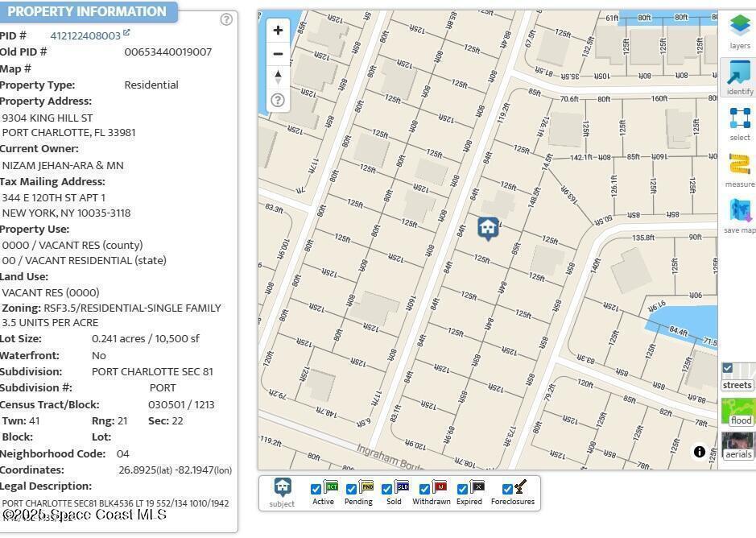Click the subject property button
The height and width of the screenshot is (538, 756).
(282, 492)
